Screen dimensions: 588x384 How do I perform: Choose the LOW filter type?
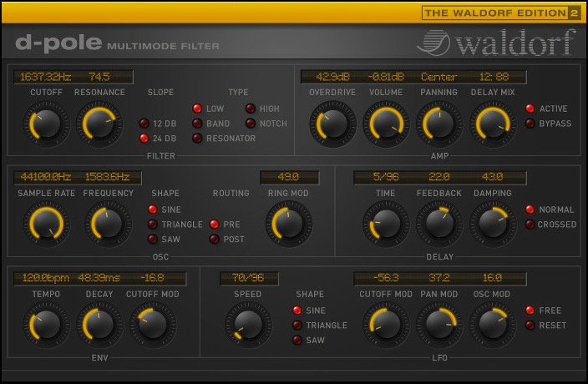point(197,109)
